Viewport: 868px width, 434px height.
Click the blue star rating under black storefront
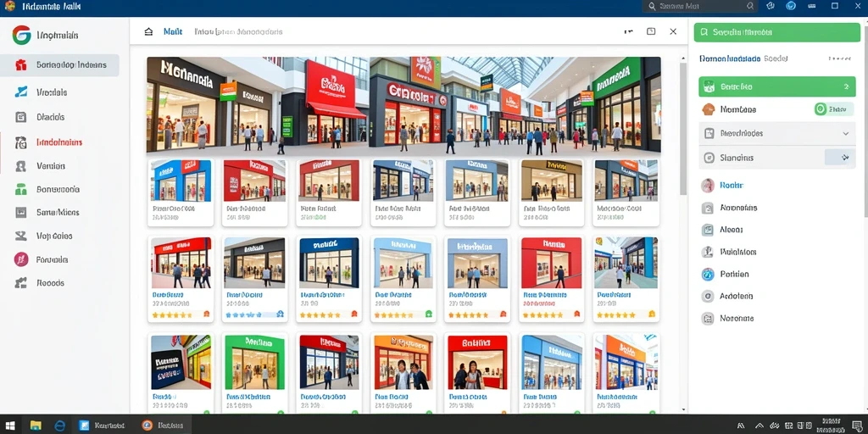(x=243, y=314)
